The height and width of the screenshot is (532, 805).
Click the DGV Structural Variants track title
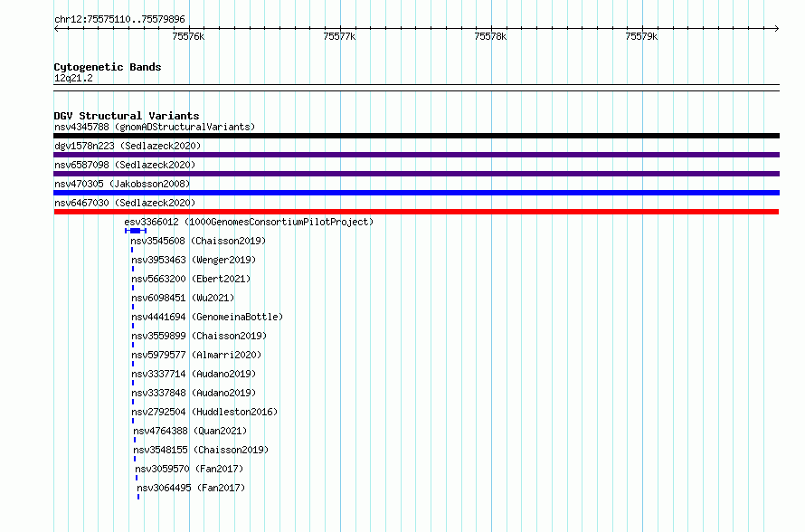127,116
